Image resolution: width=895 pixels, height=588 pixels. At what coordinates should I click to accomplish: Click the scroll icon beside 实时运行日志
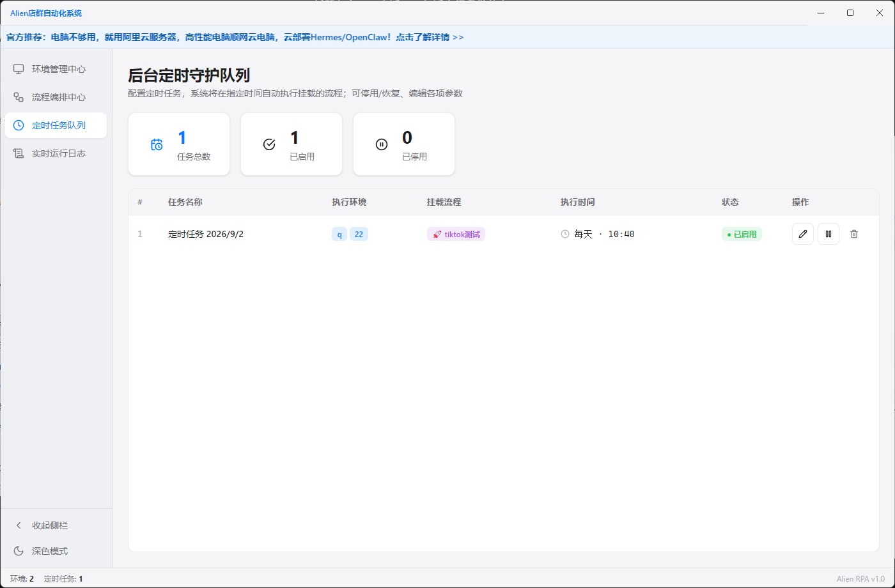pyautogui.click(x=19, y=153)
